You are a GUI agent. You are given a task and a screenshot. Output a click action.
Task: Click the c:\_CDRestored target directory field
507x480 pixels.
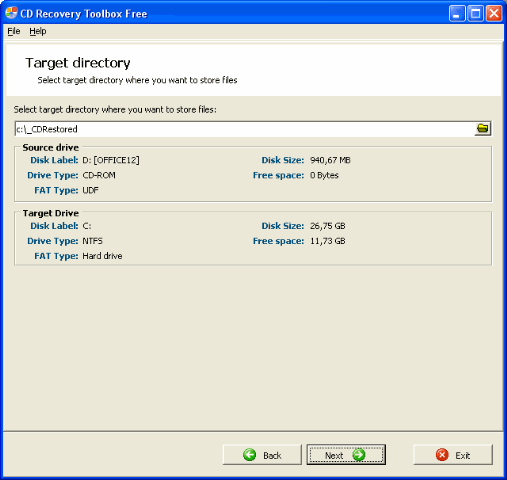pyautogui.click(x=245, y=129)
